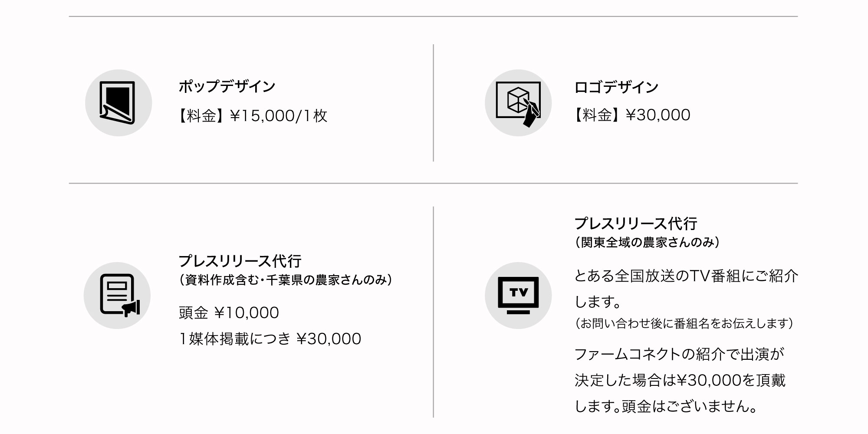Click the 資料作成含む・千葉県の農家さんのみ note
The height and width of the screenshot is (434, 868).
point(286,280)
